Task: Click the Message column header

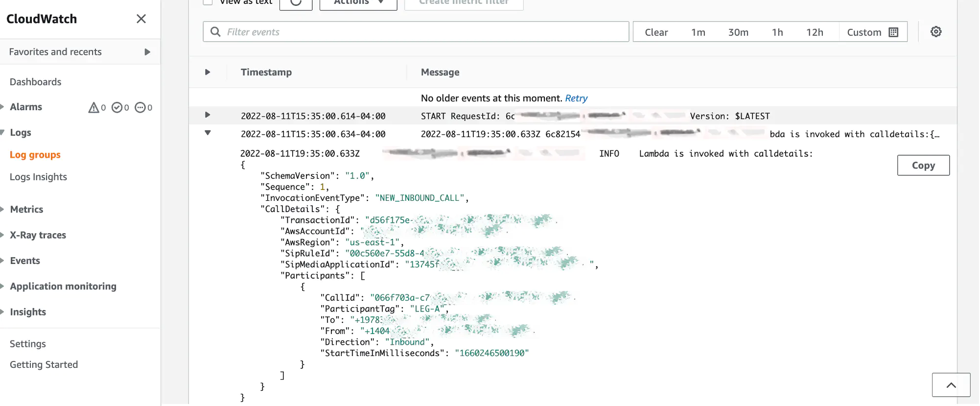Action: (x=440, y=72)
